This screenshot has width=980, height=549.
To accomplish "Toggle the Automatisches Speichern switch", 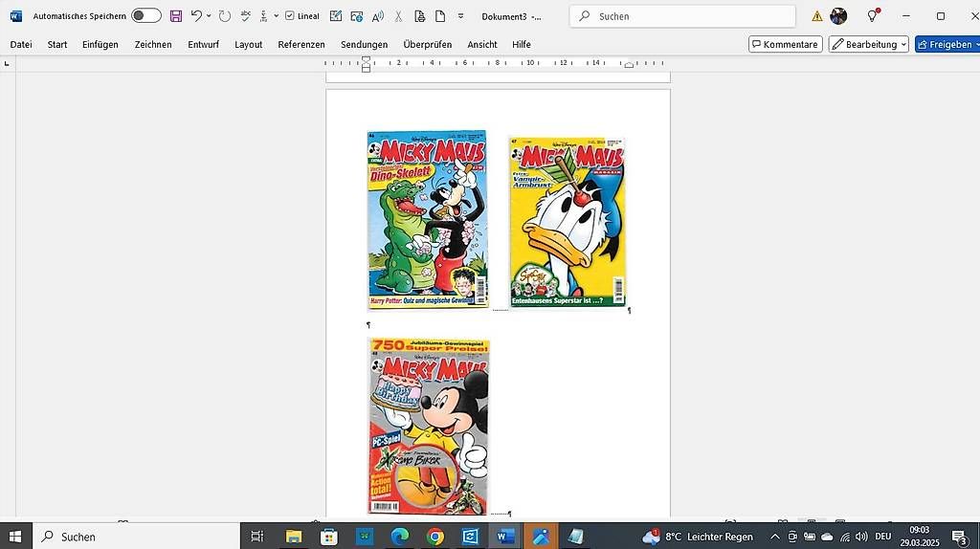I will (x=146, y=16).
